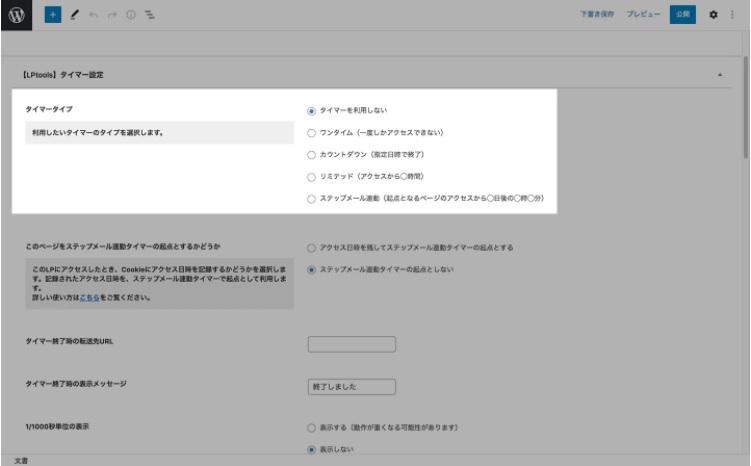Click the redo arrow icon
The image size is (751, 466).
coord(112,15)
